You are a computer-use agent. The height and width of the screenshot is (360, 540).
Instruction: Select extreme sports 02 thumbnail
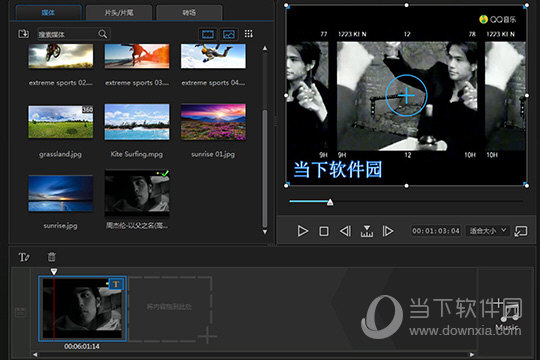pyautogui.click(x=61, y=56)
